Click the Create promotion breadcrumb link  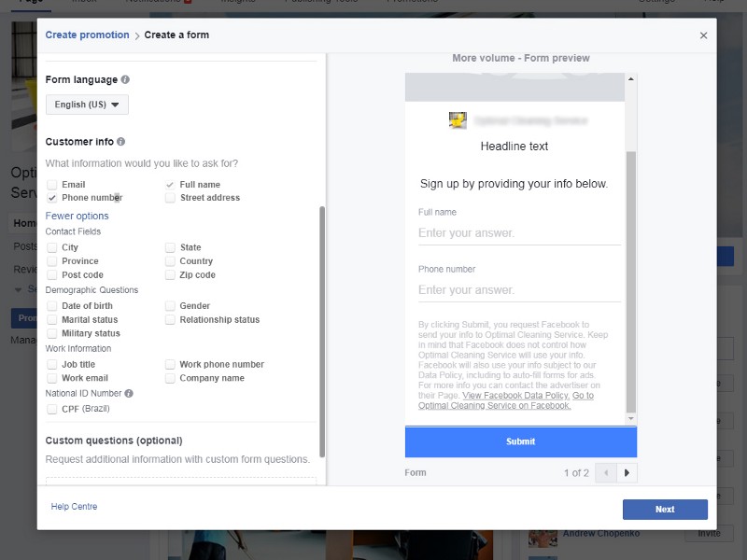pos(87,35)
